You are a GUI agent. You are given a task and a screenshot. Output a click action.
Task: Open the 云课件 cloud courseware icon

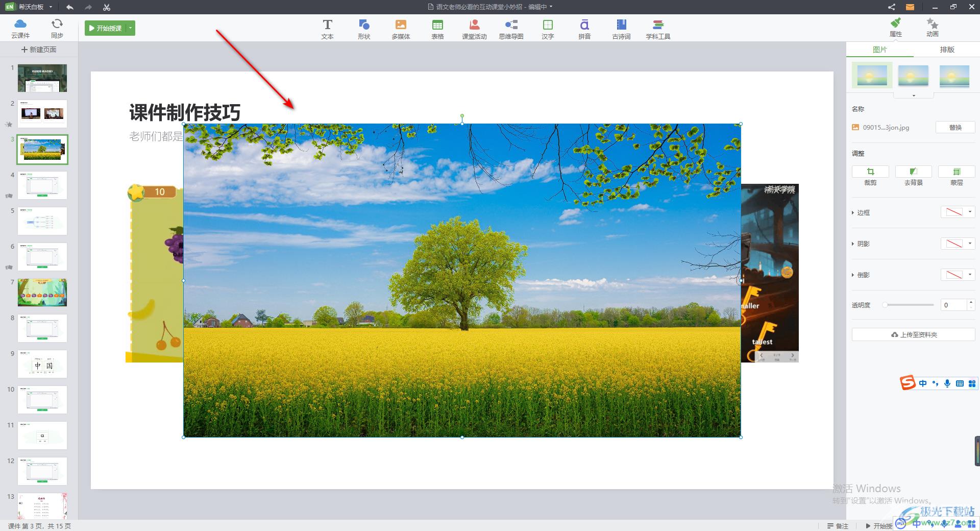[20, 28]
